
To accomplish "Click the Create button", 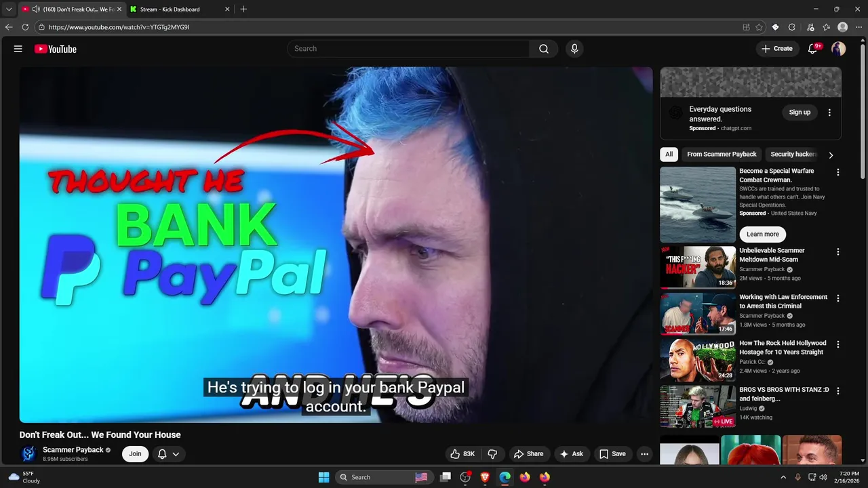I will tap(777, 49).
